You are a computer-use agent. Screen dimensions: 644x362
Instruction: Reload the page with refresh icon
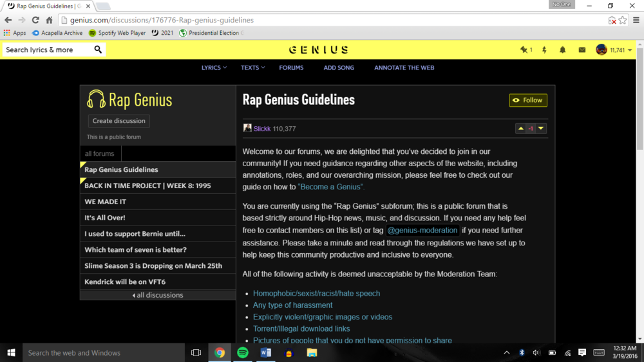(x=35, y=20)
